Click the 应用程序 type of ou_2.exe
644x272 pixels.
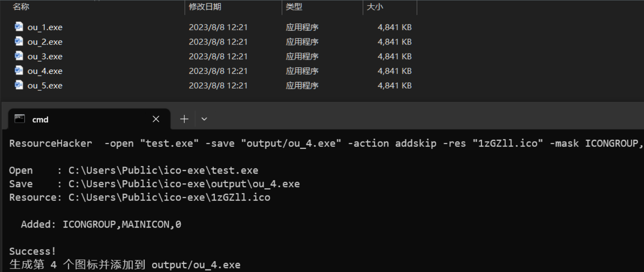coord(302,42)
